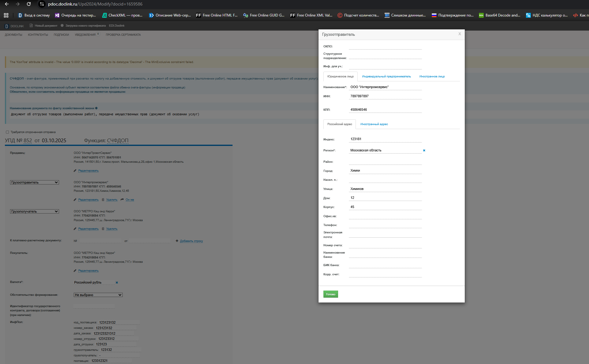Open the Грузоотправитель dropdown

34,182
